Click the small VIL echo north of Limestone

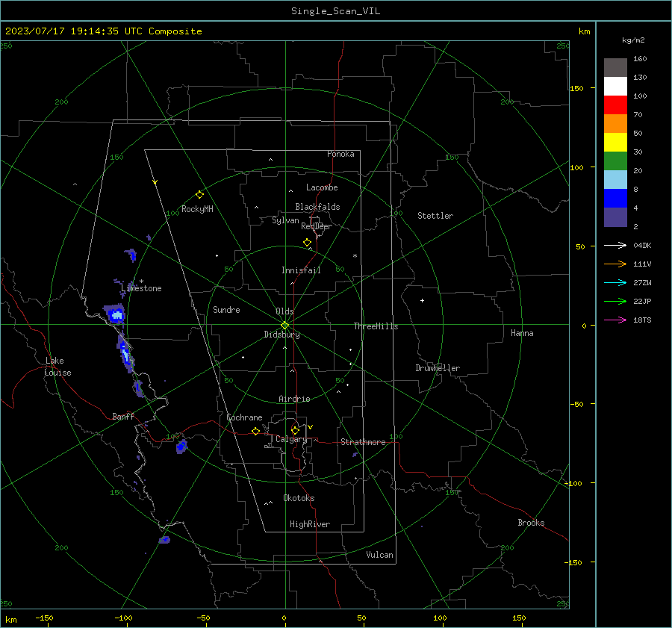tap(131, 255)
